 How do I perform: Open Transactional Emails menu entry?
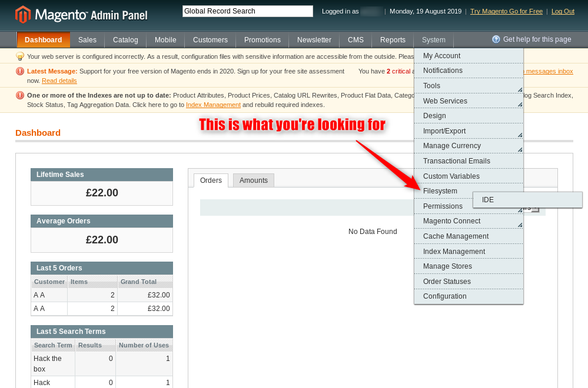(x=469, y=161)
